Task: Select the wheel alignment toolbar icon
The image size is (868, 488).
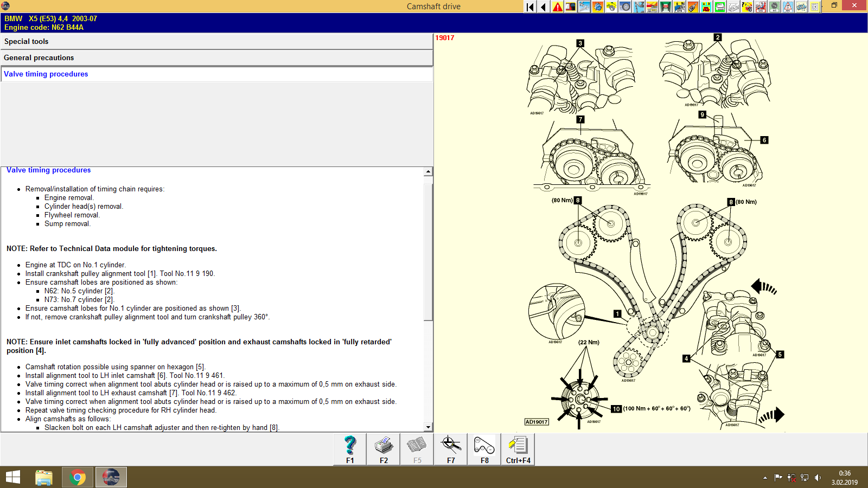Action: (x=625, y=7)
